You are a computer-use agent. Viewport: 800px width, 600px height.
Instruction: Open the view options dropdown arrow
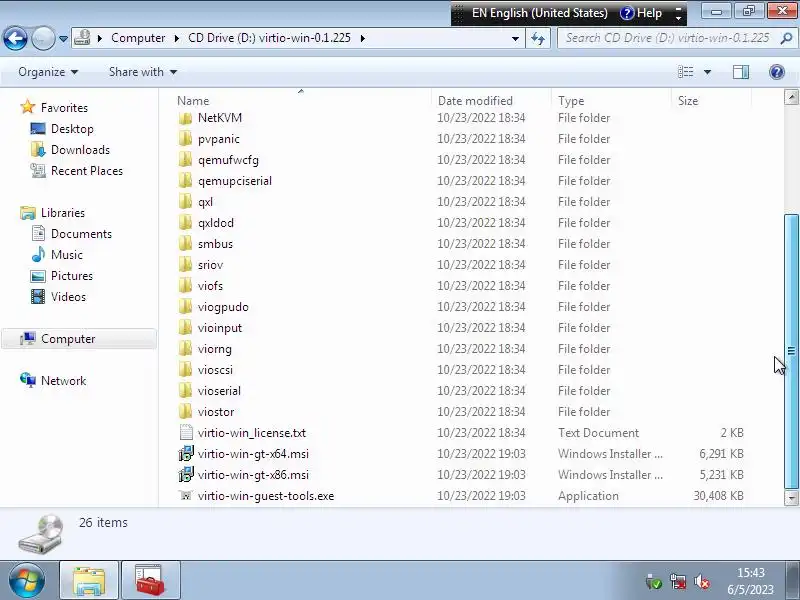pos(707,72)
